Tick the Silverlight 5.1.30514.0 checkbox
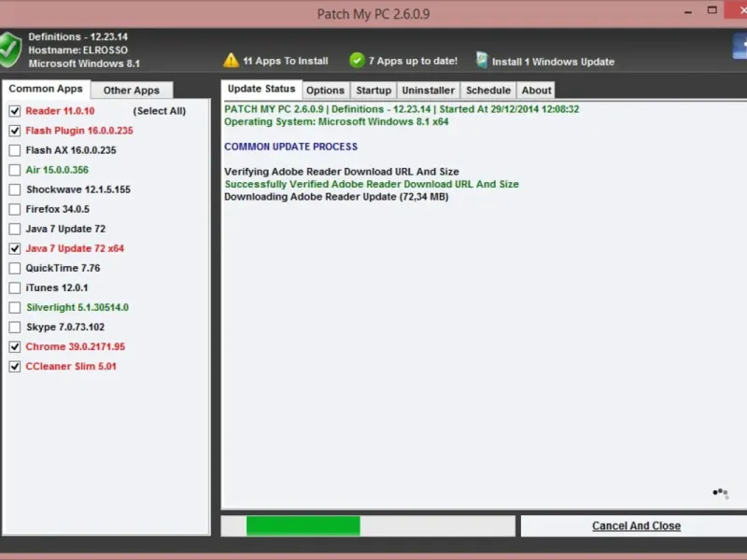Screen dimensions: 747x560 (15, 308)
